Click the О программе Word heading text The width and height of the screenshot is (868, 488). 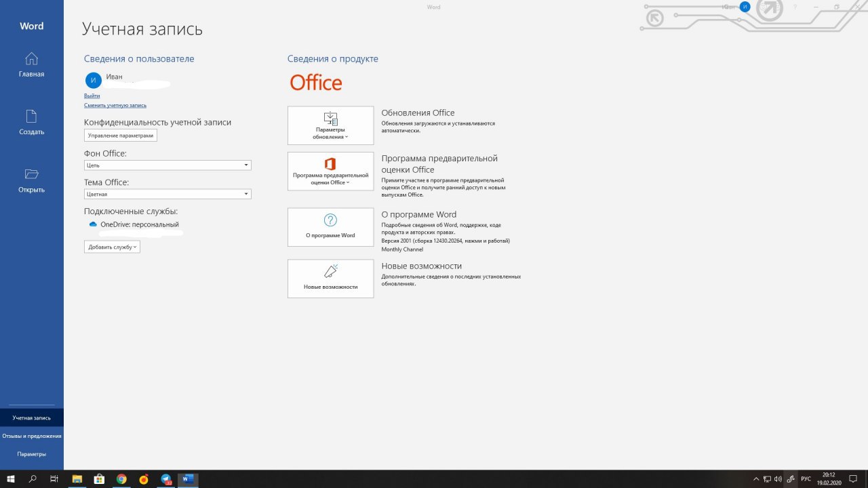pos(419,215)
